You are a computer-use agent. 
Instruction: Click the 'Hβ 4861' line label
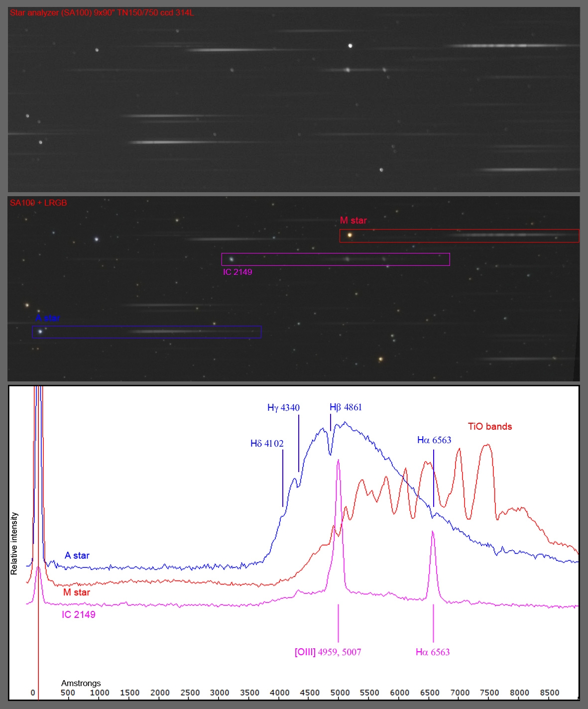346,407
